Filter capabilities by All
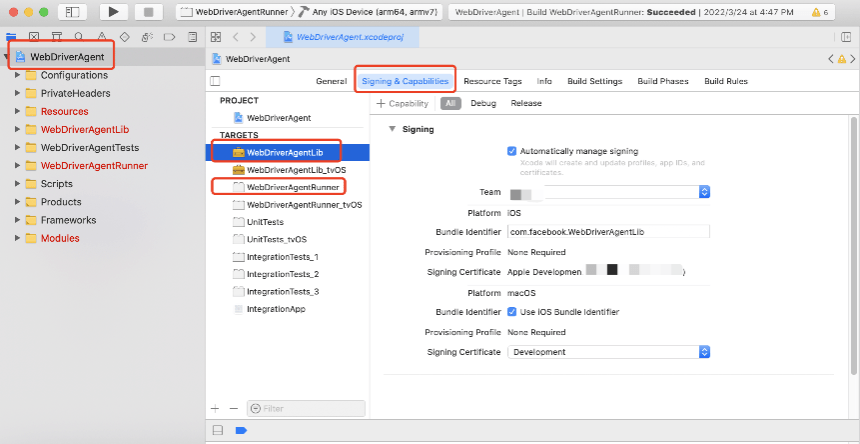Screen dimensions: 860x444 tap(450, 103)
